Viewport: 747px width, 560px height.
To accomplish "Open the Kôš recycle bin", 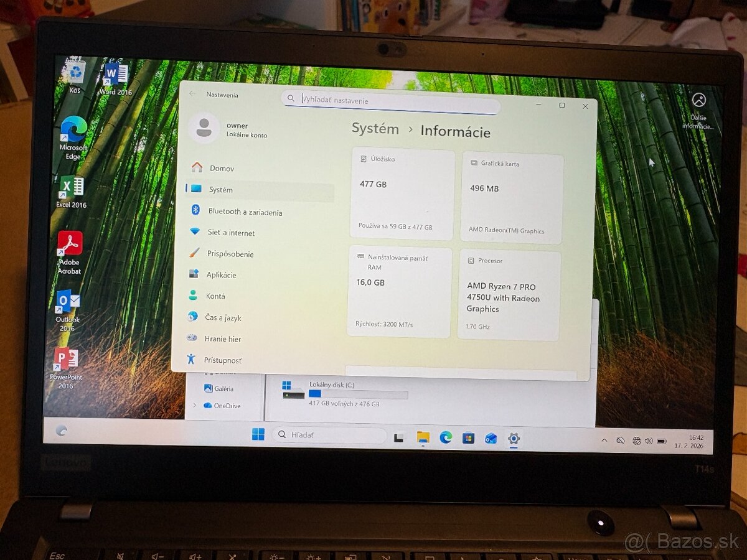I will pos(75,71).
